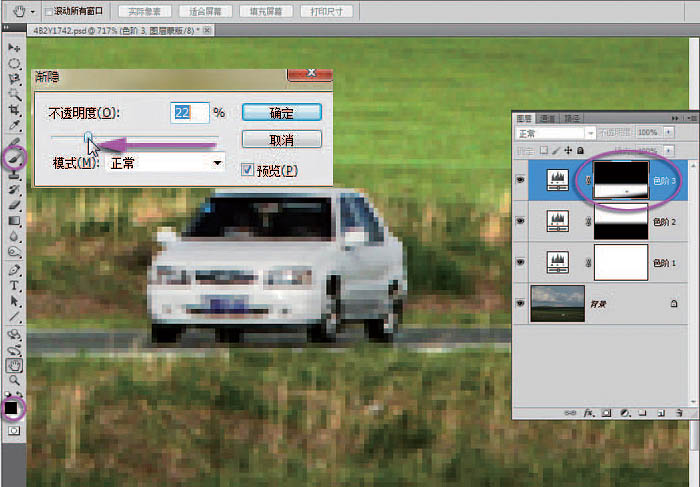The width and height of the screenshot is (700, 487).
Task: Switch to the 通道 channels tab
Action: (x=548, y=117)
